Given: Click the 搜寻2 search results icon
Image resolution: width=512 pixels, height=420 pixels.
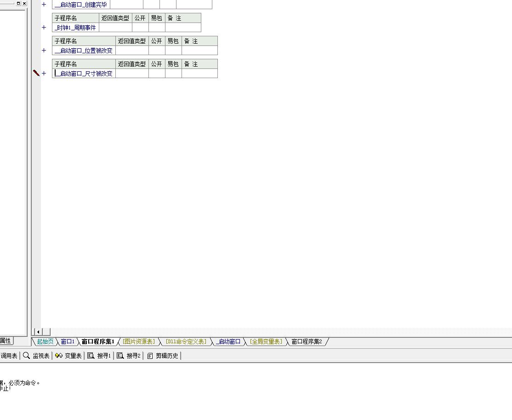Looking at the screenshot, I should 120,356.
